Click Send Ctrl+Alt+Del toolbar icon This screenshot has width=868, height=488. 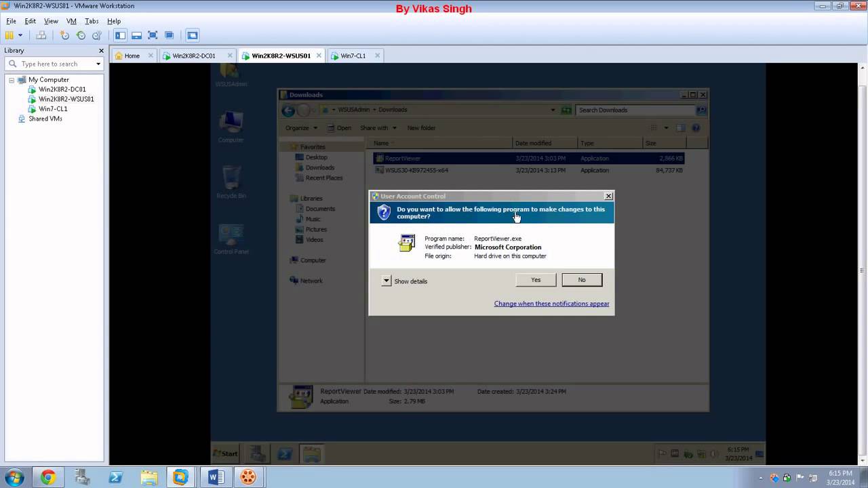click(x=41, y=35)
